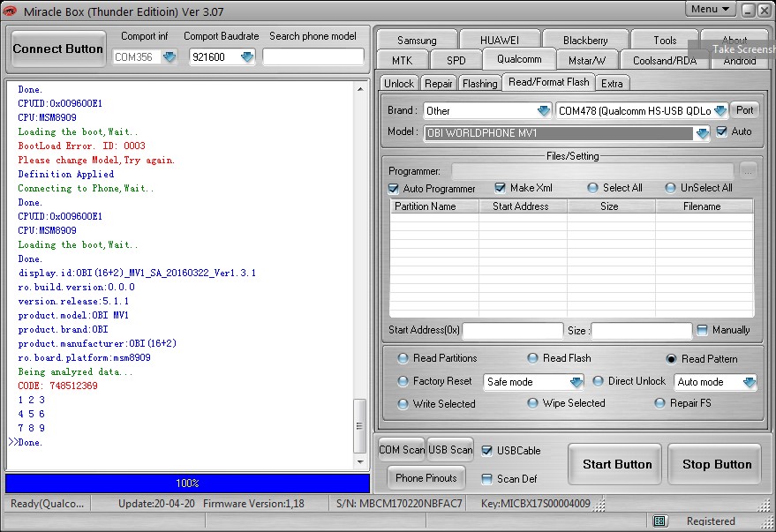This screenshot has width=776, height=532.
Task: Click the log scrollbar up arrow
Action: click(x=360, y=89)
